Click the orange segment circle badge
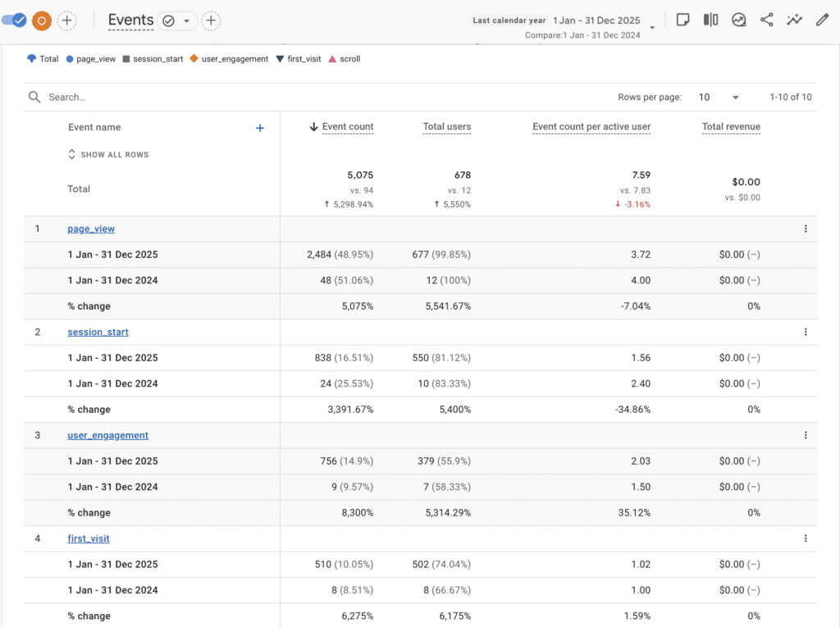This screenshot has width=840, height=628. pyautogui.click(x=42, y=21)
